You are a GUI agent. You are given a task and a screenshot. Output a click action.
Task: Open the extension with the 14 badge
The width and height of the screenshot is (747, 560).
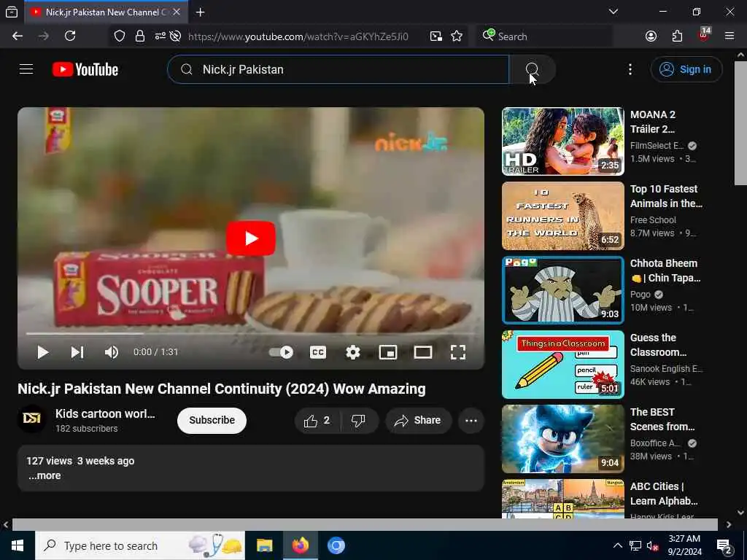point(704,35)
